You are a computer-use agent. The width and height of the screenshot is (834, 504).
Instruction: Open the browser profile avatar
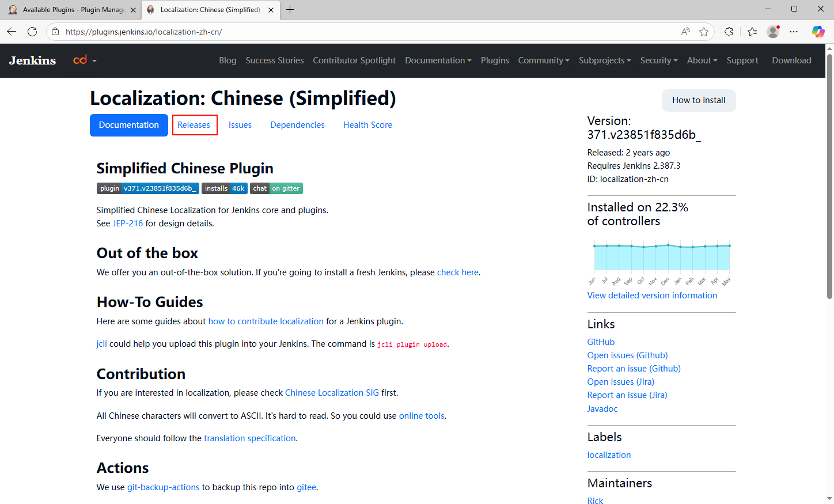(x=773, y=32)
